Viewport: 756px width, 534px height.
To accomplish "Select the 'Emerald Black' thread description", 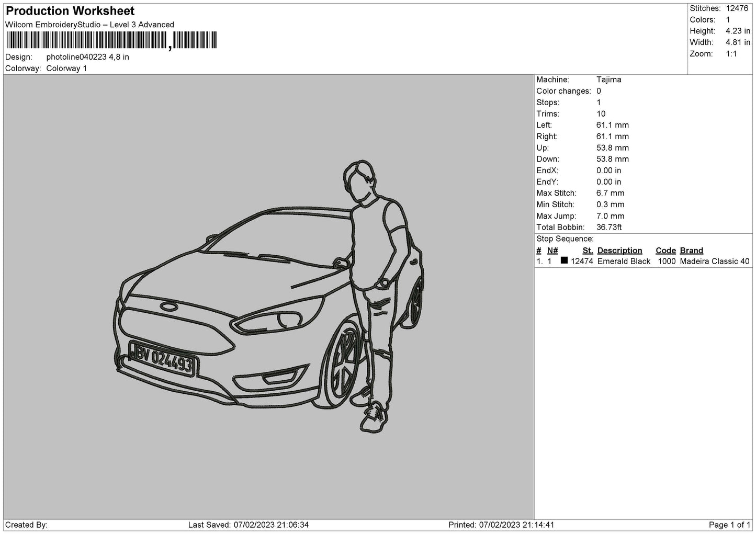I will pyautogui.click(x=624, y=262).
